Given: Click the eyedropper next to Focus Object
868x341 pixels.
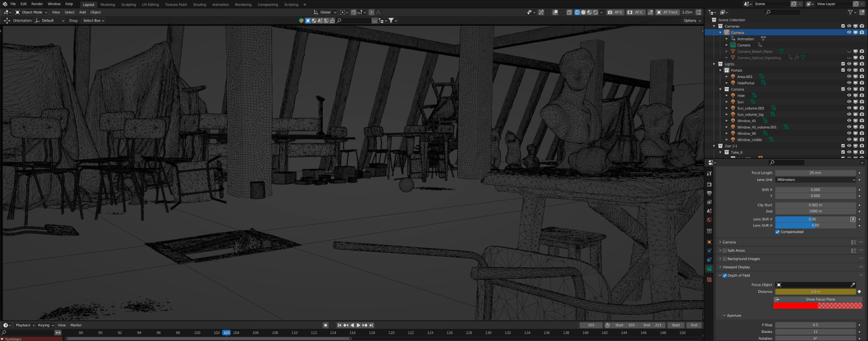Looking at the screenshot, I should 852,285.
